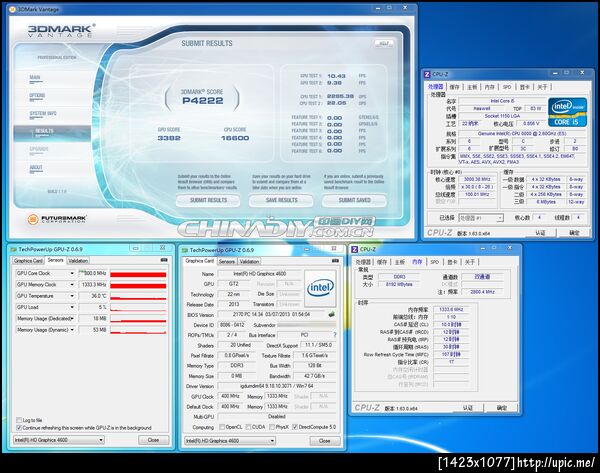Open SYSTEM INFO in 3DMark sidebar

tap(43, 114)
